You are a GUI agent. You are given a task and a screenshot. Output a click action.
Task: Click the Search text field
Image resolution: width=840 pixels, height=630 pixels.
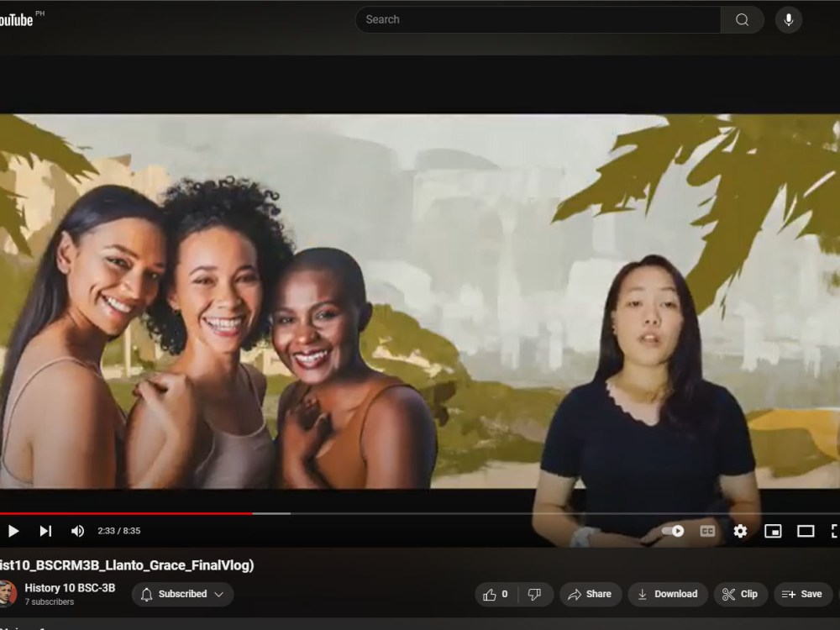(538, 20)
